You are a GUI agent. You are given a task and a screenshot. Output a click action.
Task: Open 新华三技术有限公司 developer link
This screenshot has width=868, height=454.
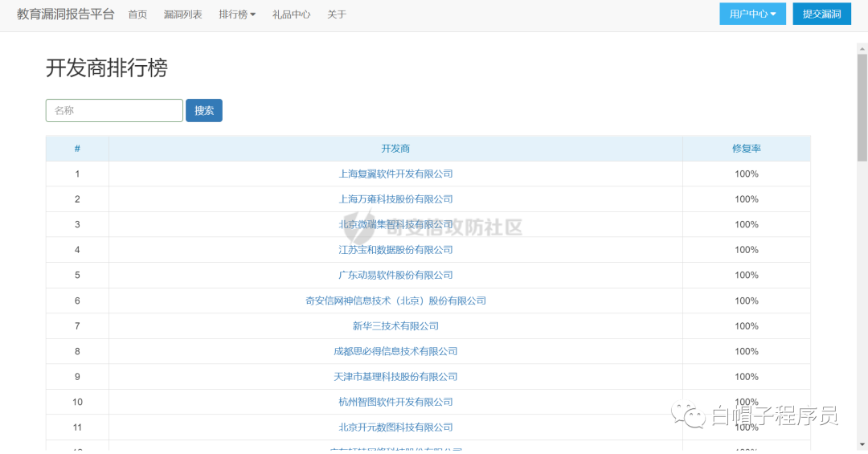[395, 326]
